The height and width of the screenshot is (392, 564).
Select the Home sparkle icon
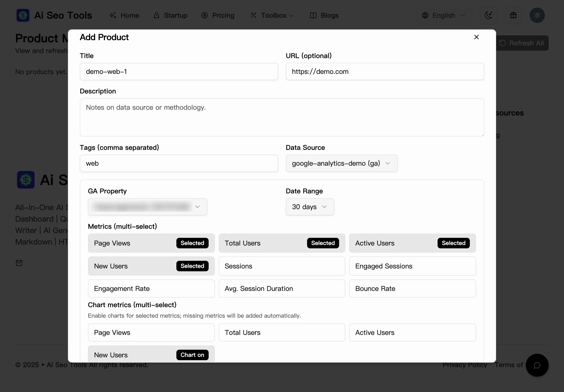113,15
